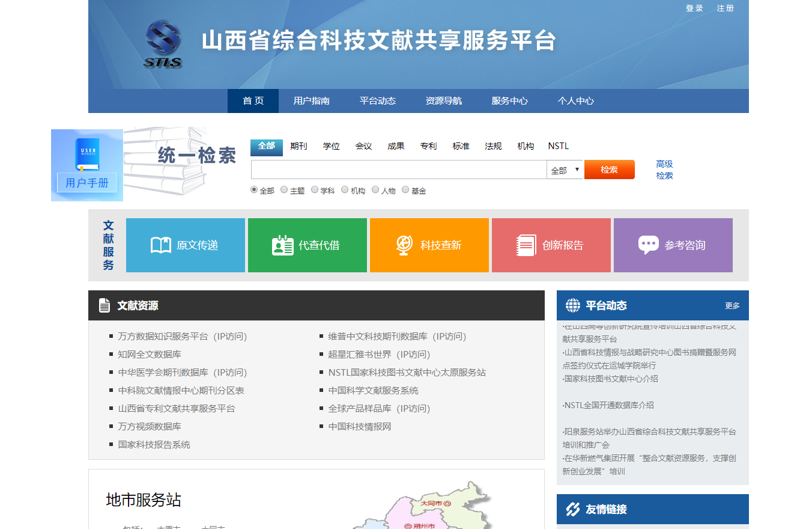Open 中科院文献情报中心期刊分区表 link
812x529 pixels.
click(x=181, y=391)
